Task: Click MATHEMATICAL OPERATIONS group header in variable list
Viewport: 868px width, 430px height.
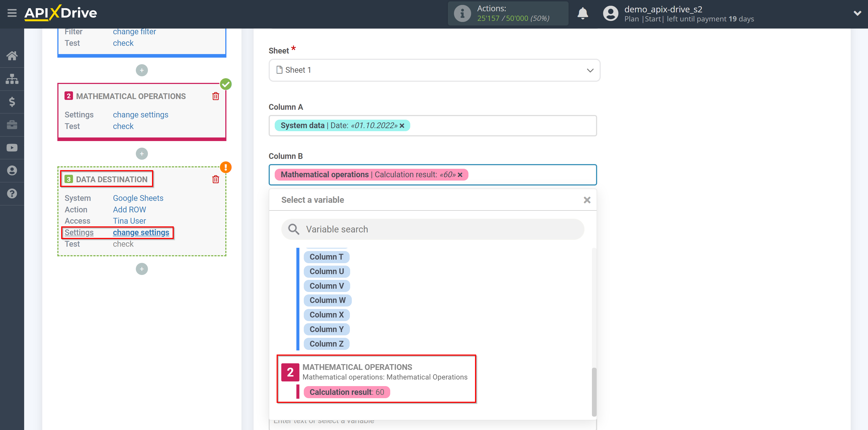Action: click(x=357, y=367)
